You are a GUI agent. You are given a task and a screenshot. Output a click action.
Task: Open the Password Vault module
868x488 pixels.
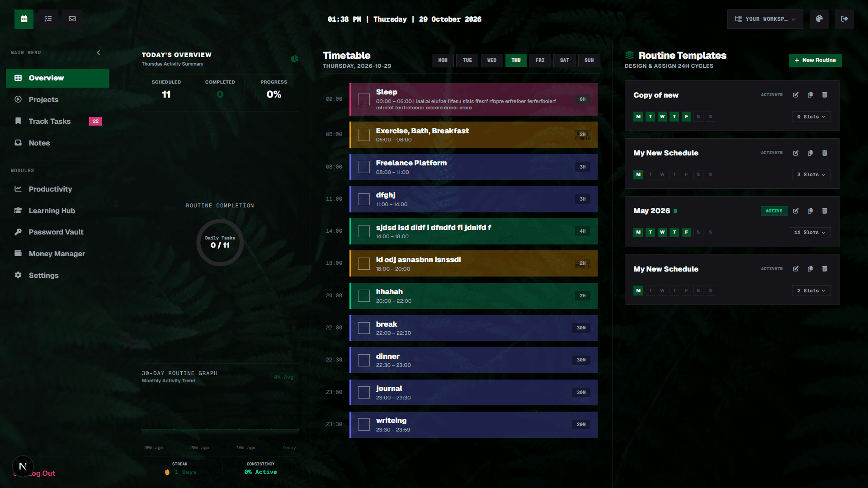click(x=57, y=232)
